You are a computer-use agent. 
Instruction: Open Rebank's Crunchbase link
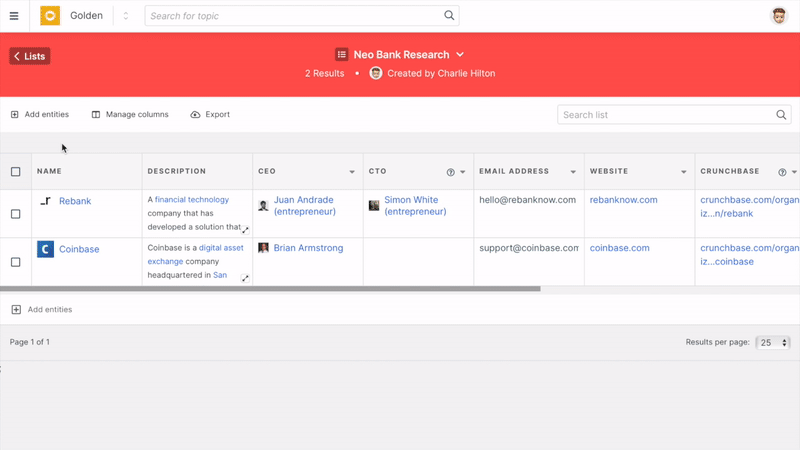[749, 207]
